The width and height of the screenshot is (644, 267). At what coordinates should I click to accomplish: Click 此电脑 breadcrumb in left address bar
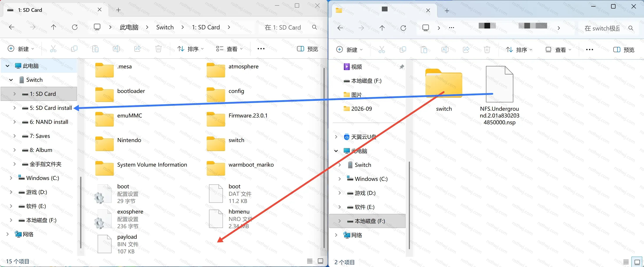[129, 27]
